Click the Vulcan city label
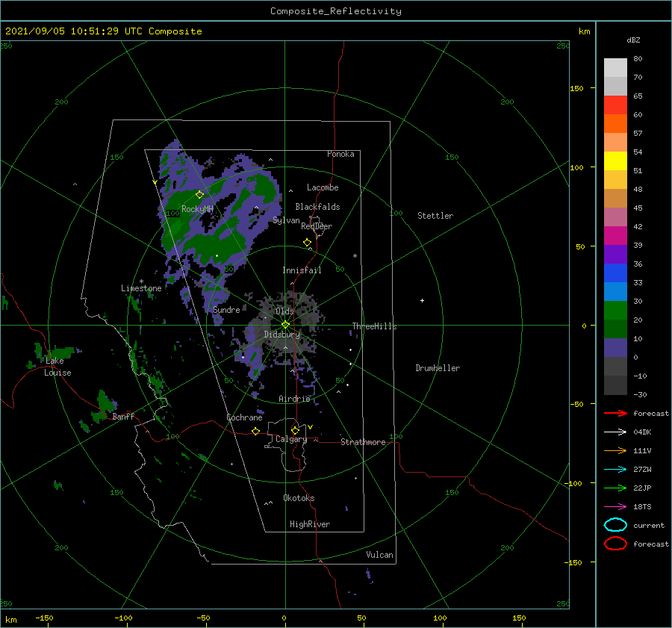The image size is (672, 628). tap(380, 555)
